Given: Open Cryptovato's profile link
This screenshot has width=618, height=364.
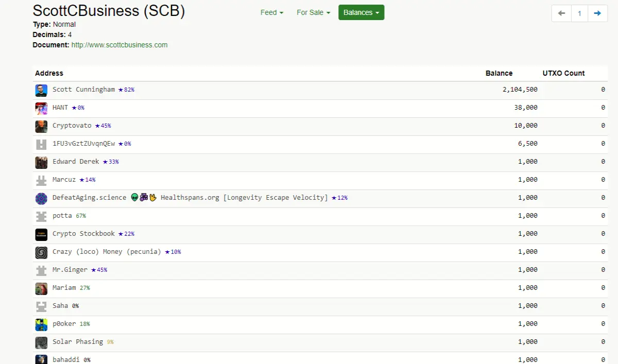Looking at the screenshot, I should (x=72, y=126).
